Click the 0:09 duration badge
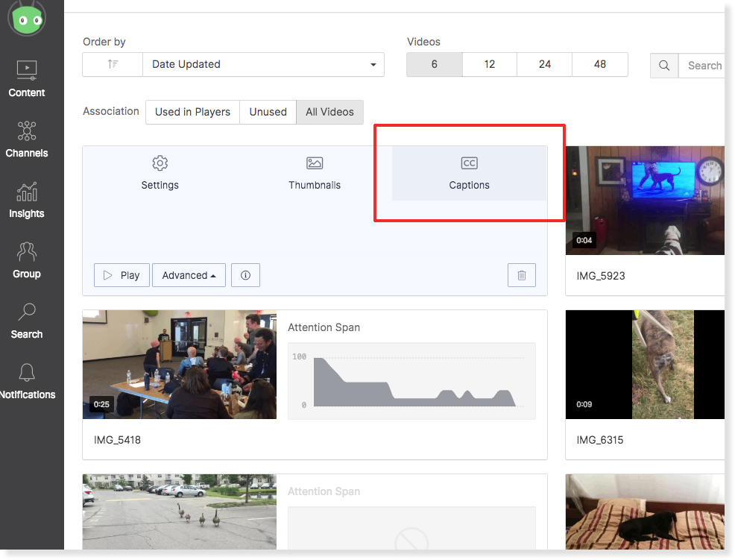Viewport: 735px width, 560px height. click(584, 404)
